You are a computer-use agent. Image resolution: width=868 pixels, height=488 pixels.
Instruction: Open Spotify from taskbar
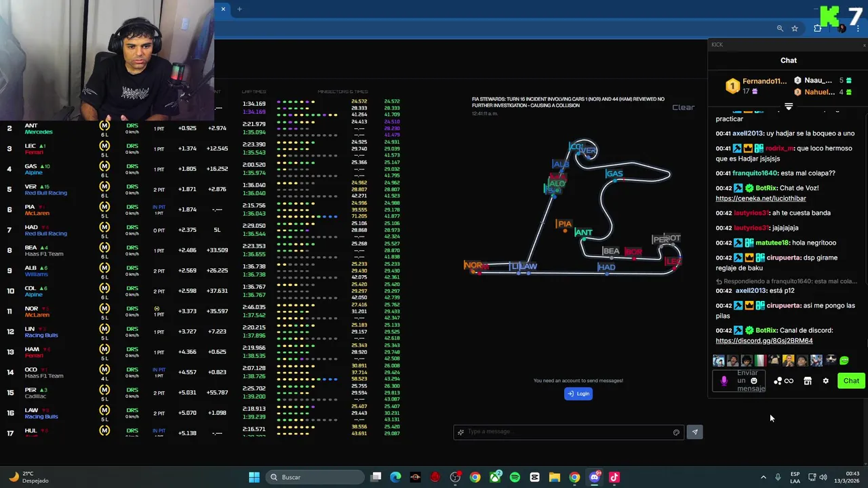point(515,477)
